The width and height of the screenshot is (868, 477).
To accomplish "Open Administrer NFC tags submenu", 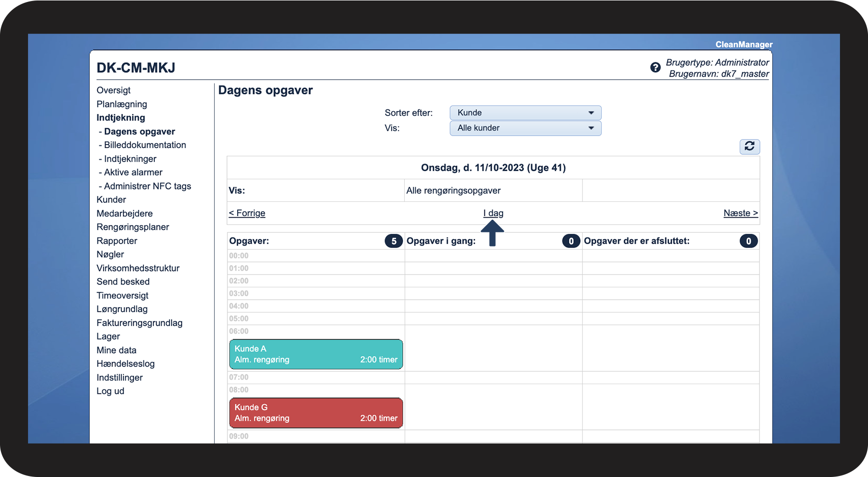I will pyautogui.click(x=147, y=186).
